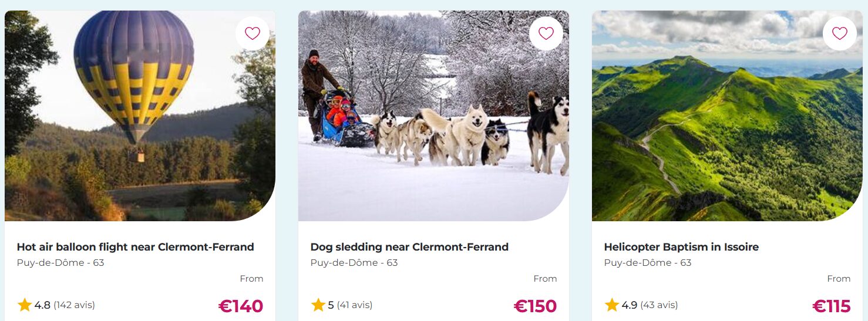Screen dimensions: 868x321
Task: Select the €150 price
Action: coord(535,306)
